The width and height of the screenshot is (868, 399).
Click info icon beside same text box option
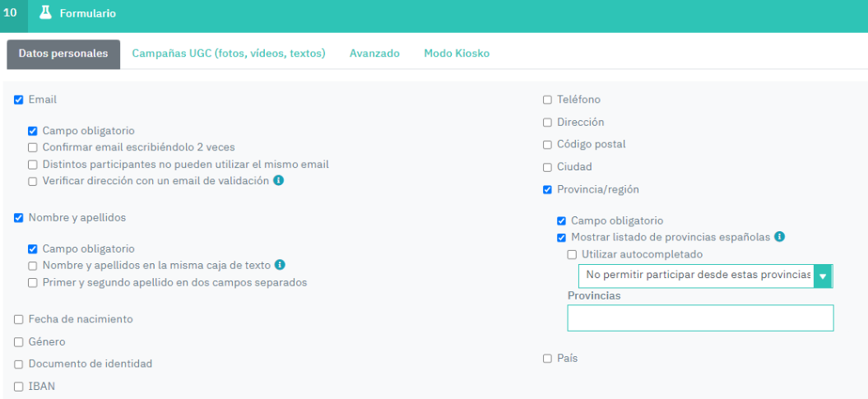(x=280, y=265)
